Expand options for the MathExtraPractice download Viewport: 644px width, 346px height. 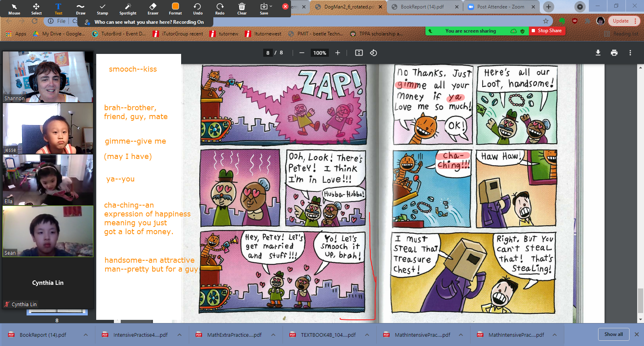273,335
